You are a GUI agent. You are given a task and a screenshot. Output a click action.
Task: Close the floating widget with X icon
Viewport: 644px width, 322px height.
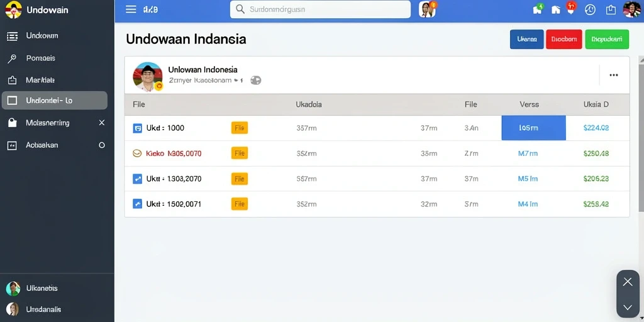628,282
